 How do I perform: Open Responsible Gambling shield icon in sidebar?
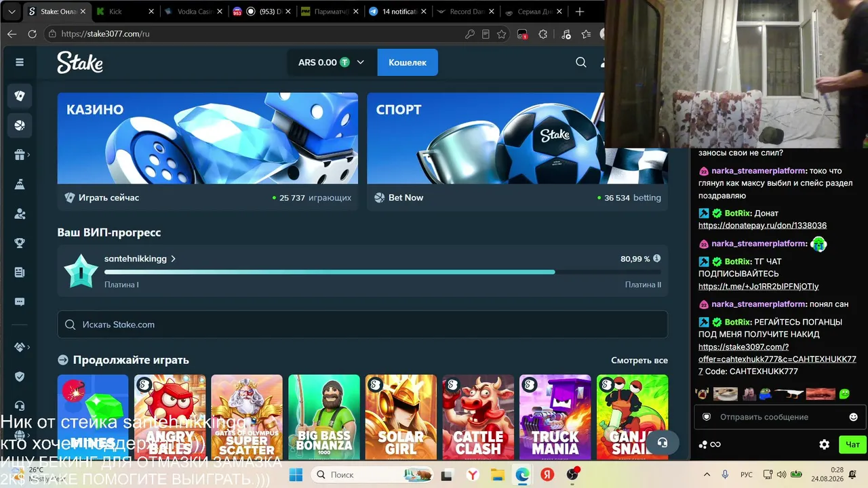(20, 377)
